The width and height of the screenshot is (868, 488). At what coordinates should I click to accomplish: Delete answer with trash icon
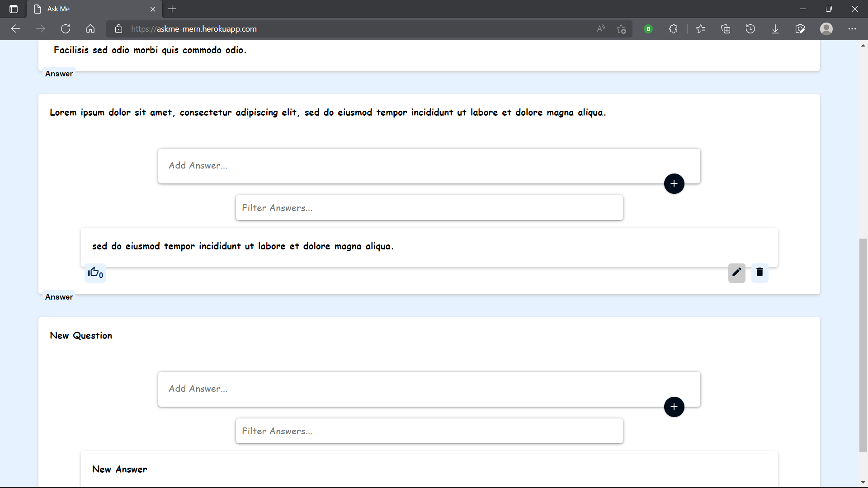coord(759,272)
